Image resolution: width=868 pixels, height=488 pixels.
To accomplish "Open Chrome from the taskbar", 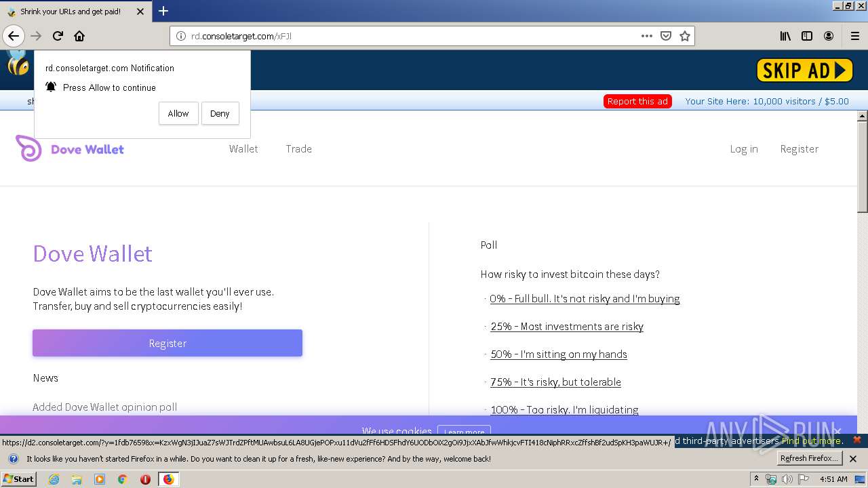I will (x=122, y=479).
